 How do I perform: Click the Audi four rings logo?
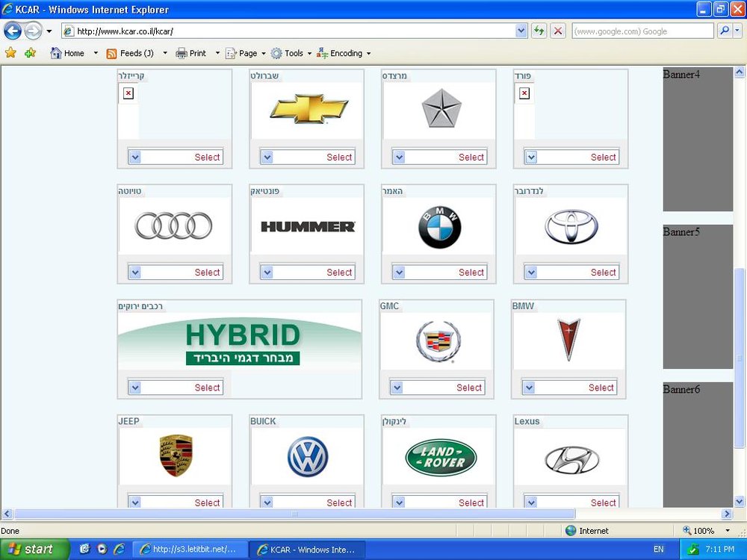(x=173, y=225)
